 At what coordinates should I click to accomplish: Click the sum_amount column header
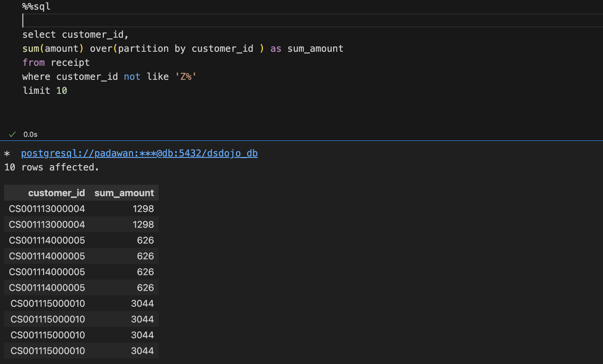click(x=124, y=193)
